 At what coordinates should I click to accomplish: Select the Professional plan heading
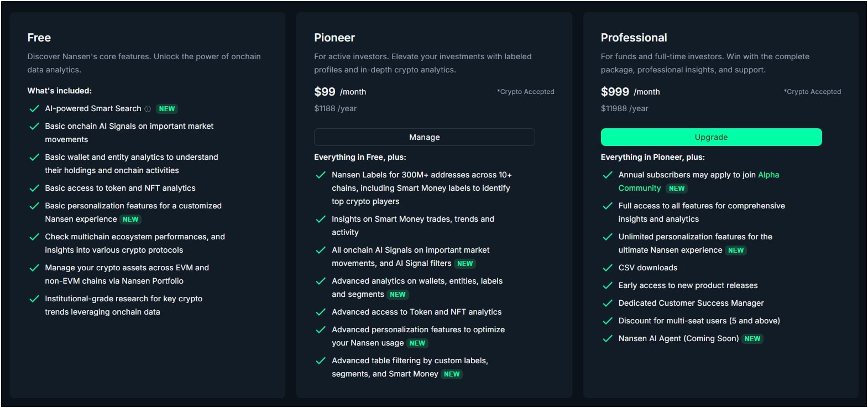634,38
